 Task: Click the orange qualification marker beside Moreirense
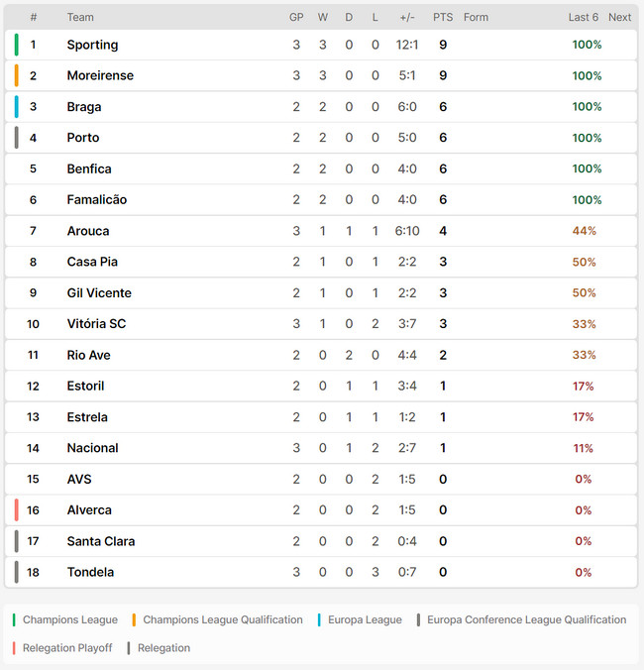pos(16,75)
